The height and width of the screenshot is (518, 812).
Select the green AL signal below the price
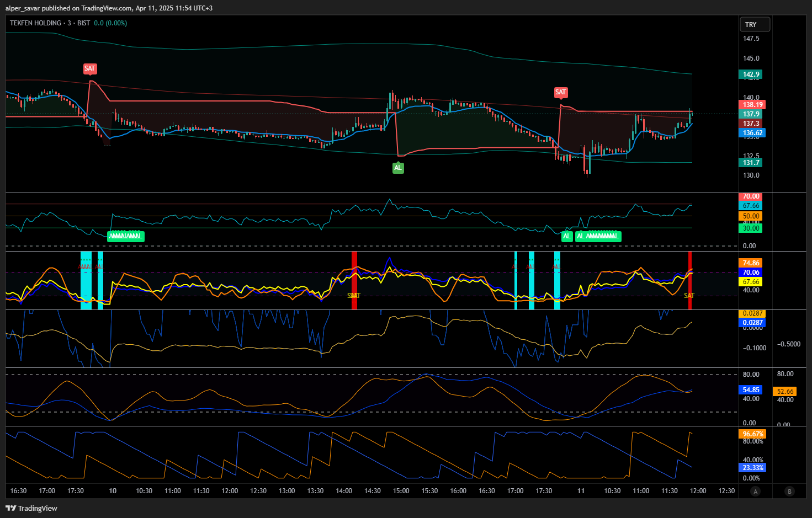[x=397, y=168]
